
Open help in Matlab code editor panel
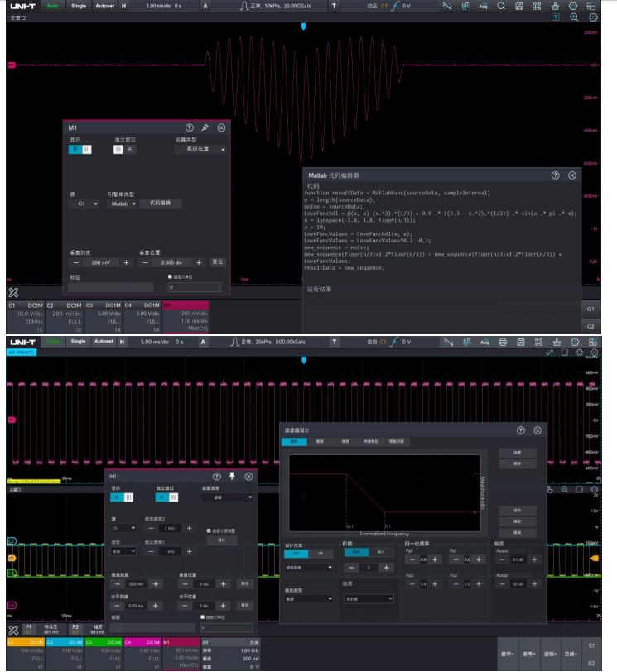click(x=555, y=175)
